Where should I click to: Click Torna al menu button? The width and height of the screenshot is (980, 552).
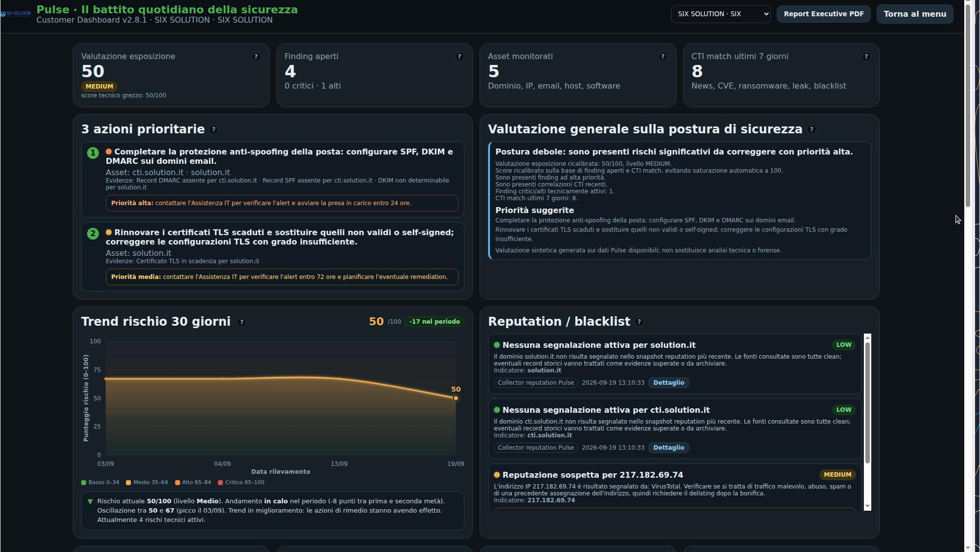tap(915, 14)
